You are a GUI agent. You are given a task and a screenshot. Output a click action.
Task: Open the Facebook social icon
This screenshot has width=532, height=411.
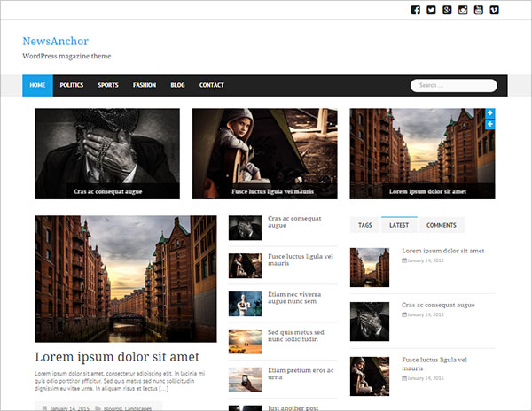415,10
